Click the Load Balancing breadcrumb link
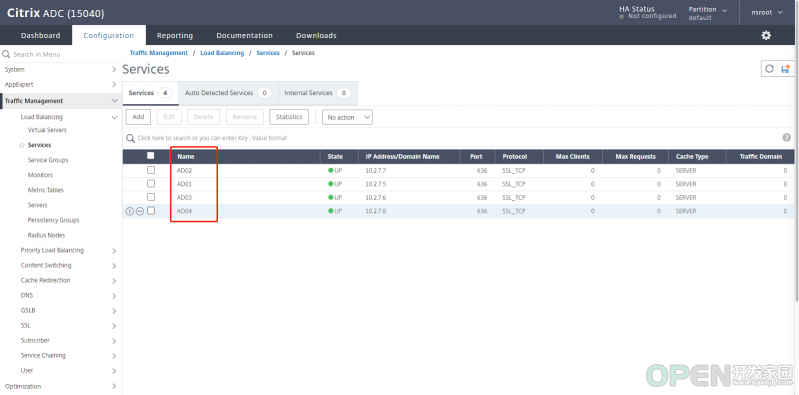This screenshot has width=799, height=395. [222, 53]
